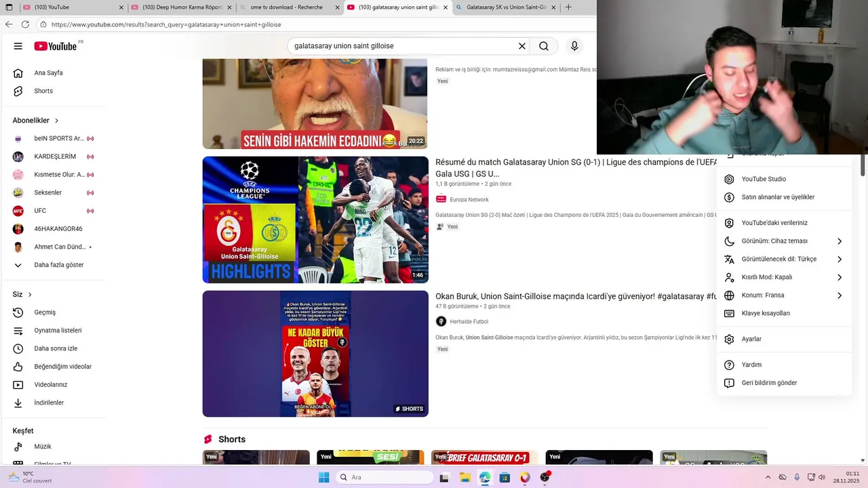The width and height of the screenshot is (868, 488).
Task: Open Okan Buruk Icardi Shorts thumbnail
Action: point(315,354)
